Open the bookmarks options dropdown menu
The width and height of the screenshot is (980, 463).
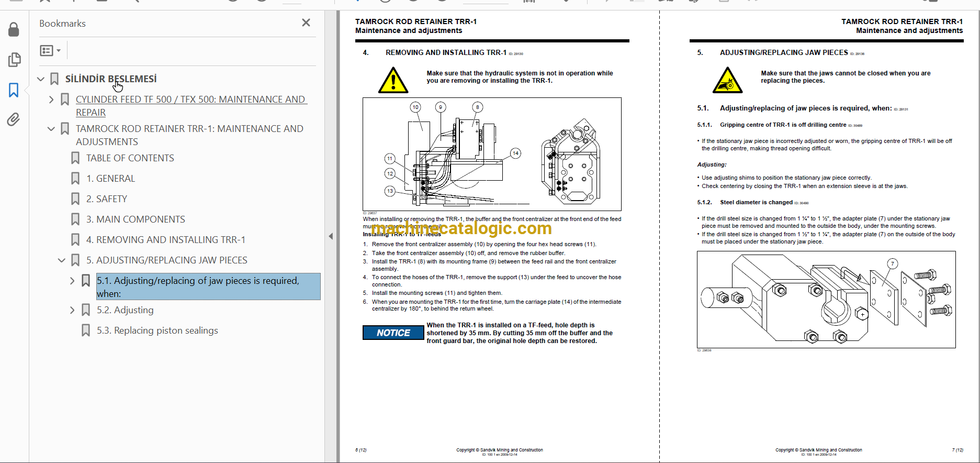(x=50, y=51)
